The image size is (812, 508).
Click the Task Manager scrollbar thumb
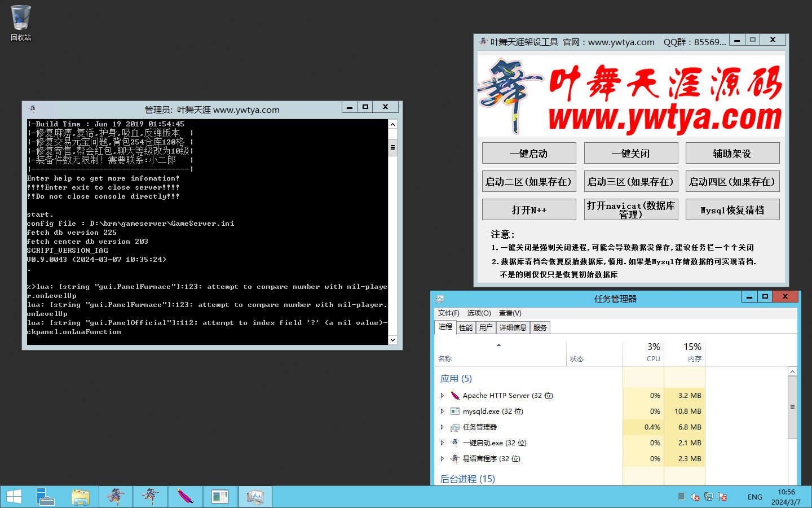[x=792, y=407]
